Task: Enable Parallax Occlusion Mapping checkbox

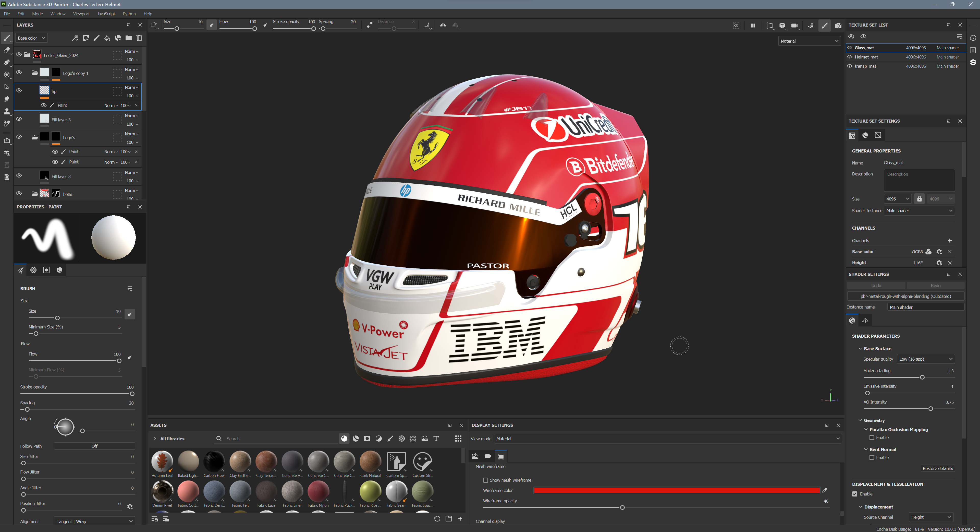Action: coord(872,438)
